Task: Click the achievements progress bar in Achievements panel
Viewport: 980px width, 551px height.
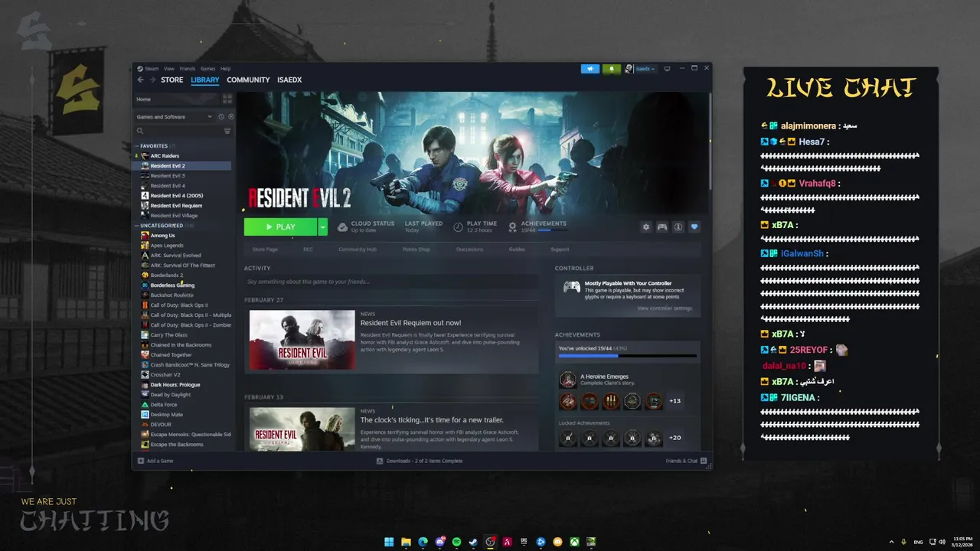Action: click(x=628, y=356)
